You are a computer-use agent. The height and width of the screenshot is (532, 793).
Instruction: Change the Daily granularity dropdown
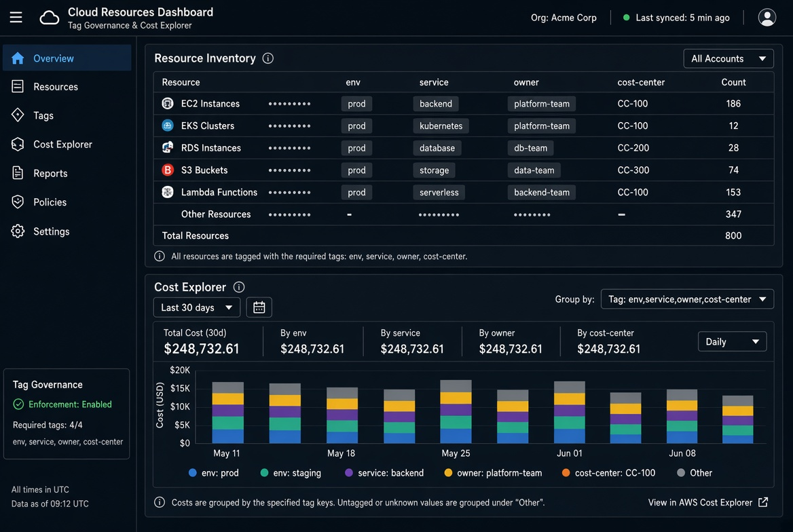732,341
